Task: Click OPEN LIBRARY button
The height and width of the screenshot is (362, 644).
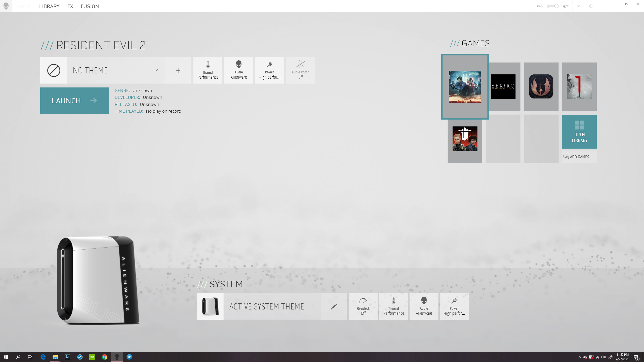Action: (x=579, y=132)
